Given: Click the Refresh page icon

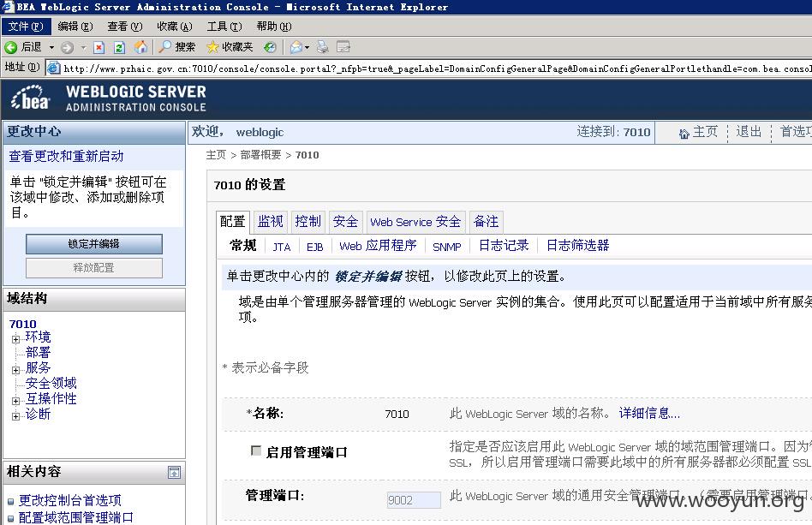Looking at the screenshot, I should coord(119,48).
